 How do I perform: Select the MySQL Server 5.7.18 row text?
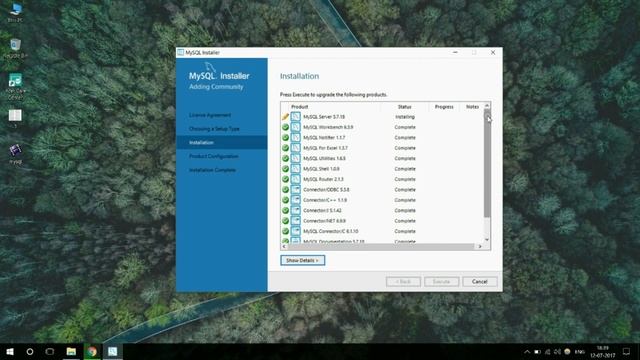click(x=324, y=117)
